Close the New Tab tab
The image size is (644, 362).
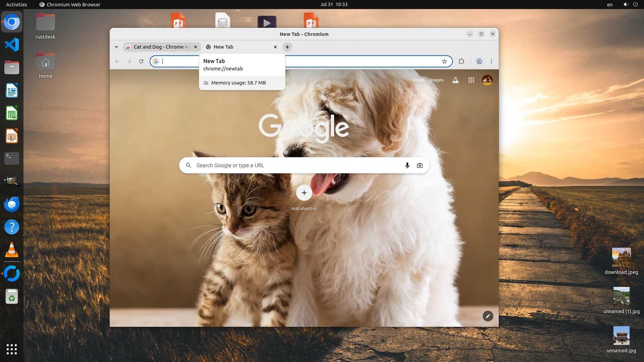[275, 47]
